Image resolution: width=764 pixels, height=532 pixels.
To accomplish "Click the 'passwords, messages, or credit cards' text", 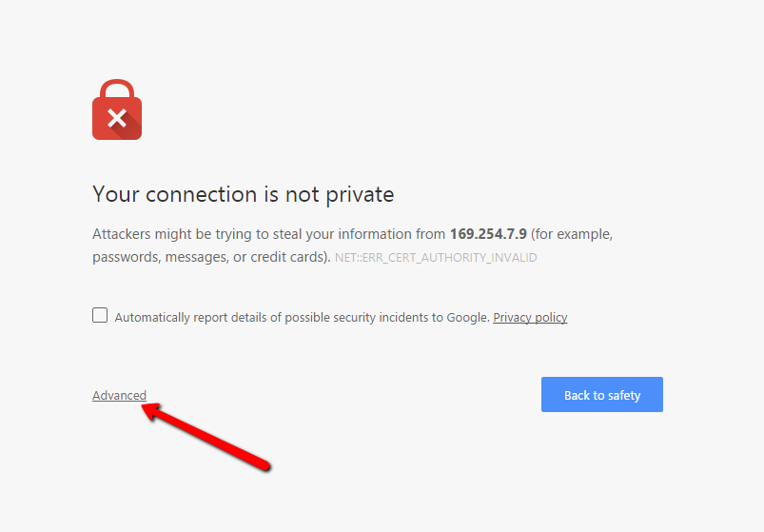I will (209, 257).
